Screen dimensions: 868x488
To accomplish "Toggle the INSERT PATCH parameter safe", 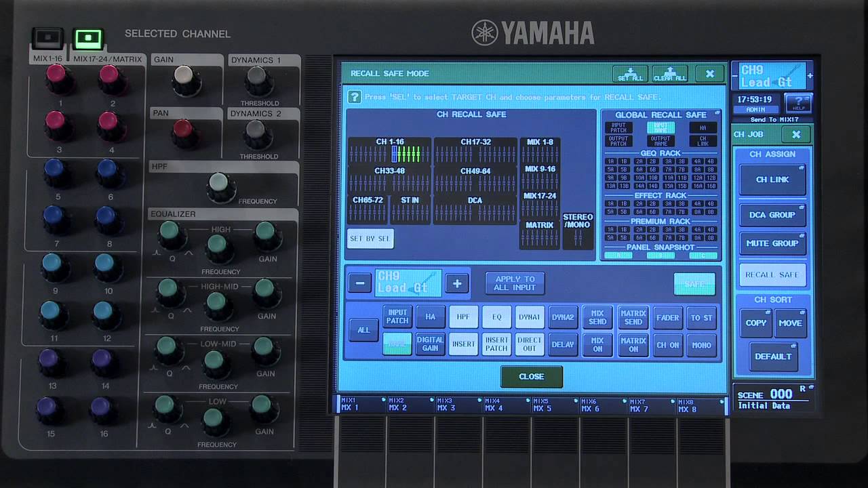I will 496,344.
